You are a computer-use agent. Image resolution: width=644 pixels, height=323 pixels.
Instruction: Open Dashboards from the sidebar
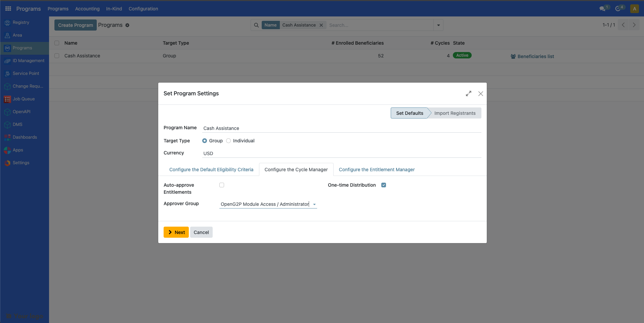click(25, 137)
